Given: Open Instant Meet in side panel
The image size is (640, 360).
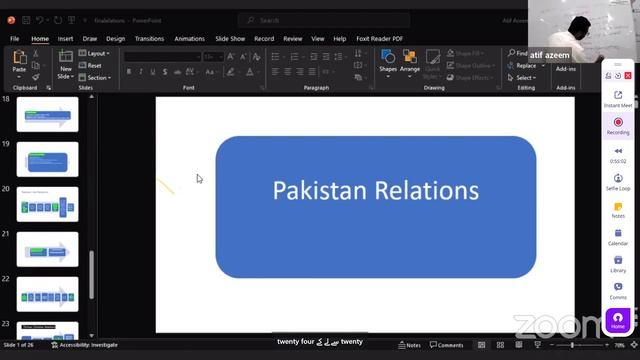Looking at the screenshot, I should click(618, 99).
